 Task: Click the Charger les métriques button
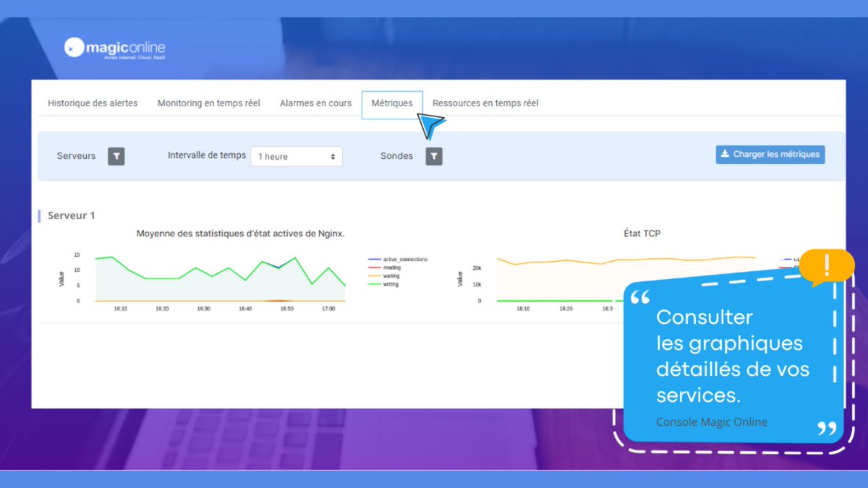click(770, 154)
